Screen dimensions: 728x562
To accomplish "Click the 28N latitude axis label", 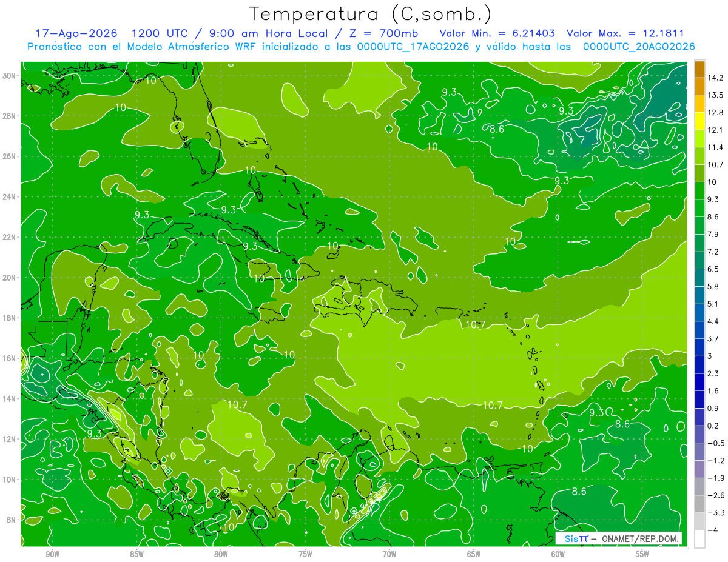I will (x=10, y=116).
